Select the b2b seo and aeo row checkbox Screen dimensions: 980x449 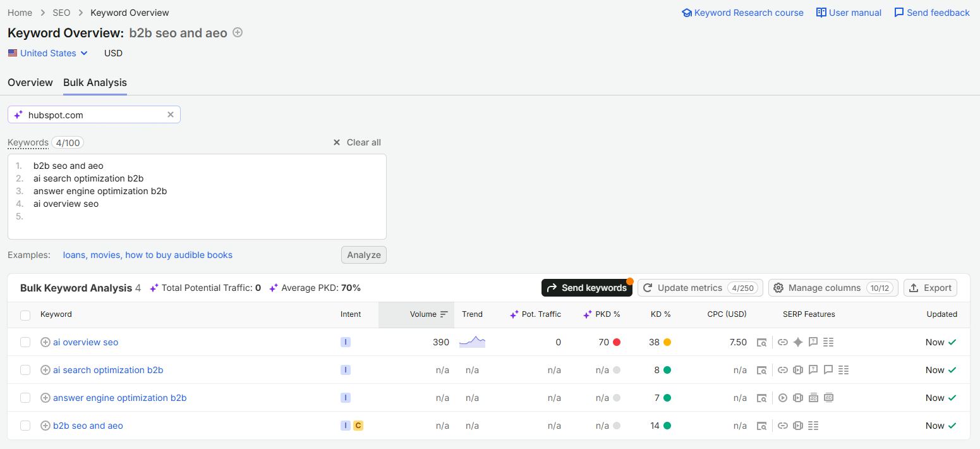coord(25,426)
